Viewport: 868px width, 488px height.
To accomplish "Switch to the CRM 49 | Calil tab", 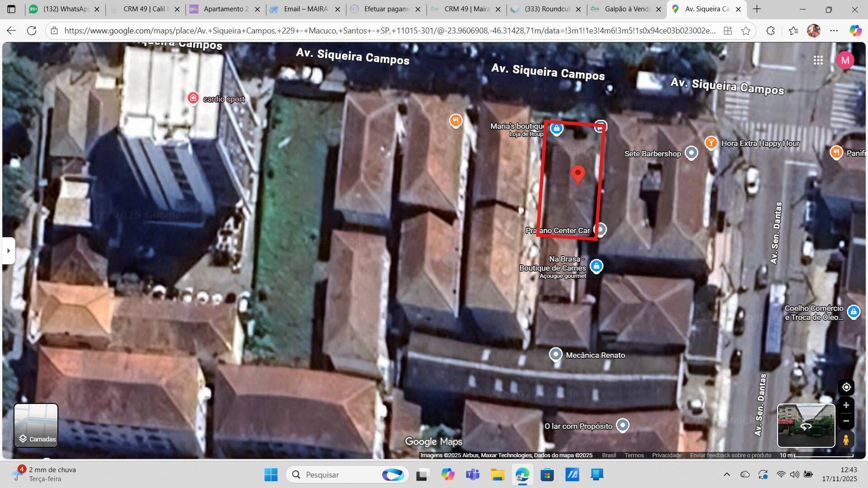I will tap(145, 9).
